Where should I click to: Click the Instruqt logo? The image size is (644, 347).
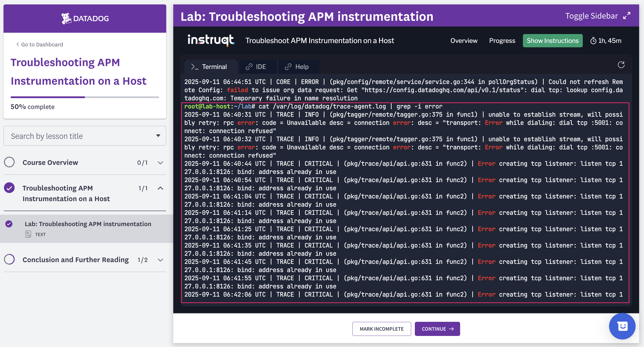pos(211,40)
